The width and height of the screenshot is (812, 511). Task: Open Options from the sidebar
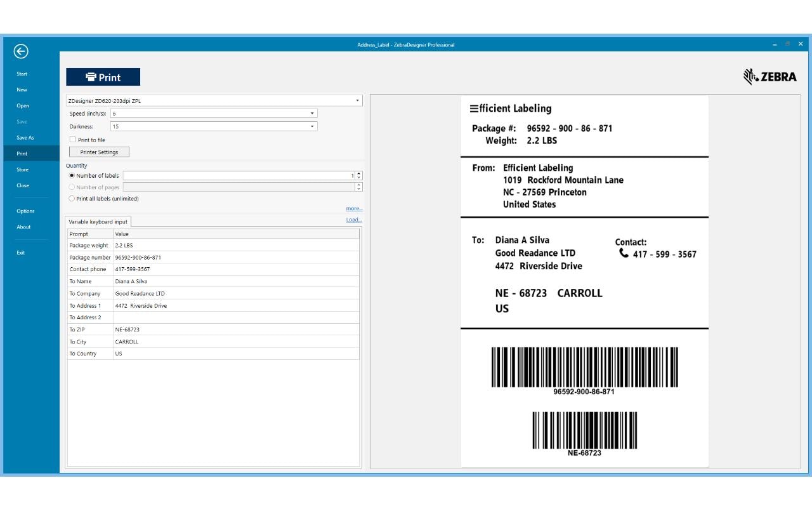click(25, 211)
